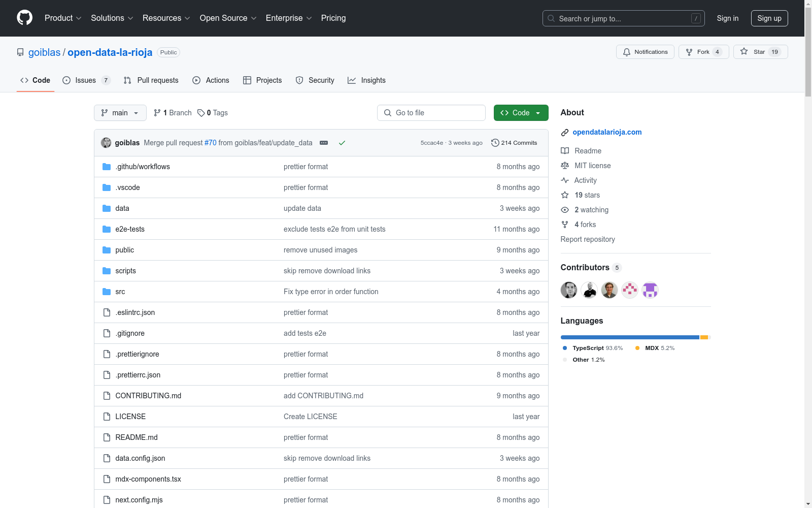Image resolution: width=812 pixels, height=508 pixels.
Task: Click the public folder icon
Action: click(107, 250)
